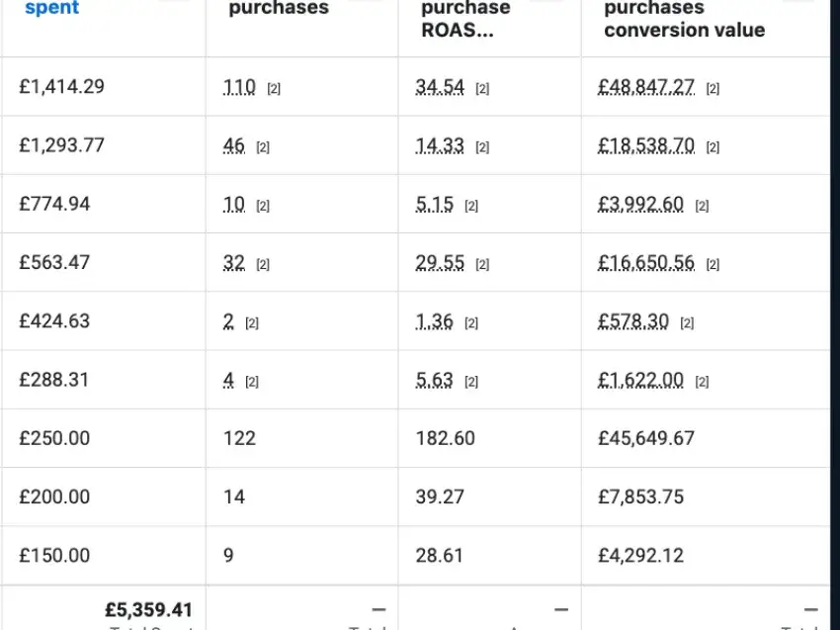Sort by the Amount spent column header
The height and width of the screenshot is (630, 840).
pyautogui.click(x=52, y=8)
